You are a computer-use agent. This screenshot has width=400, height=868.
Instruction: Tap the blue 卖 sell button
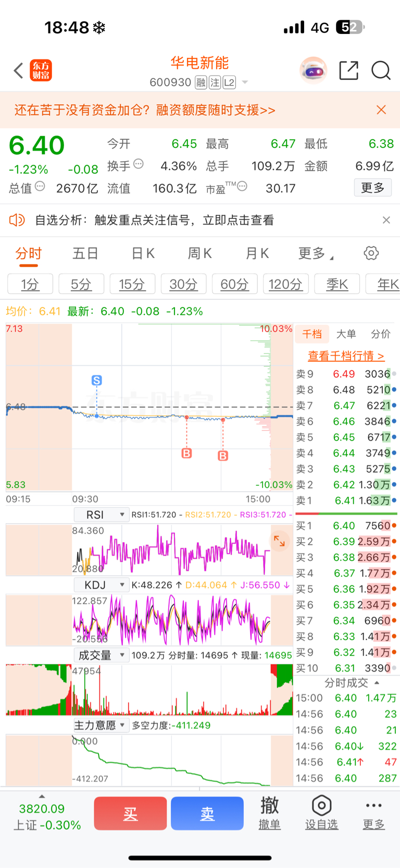(x=207, y=813)
